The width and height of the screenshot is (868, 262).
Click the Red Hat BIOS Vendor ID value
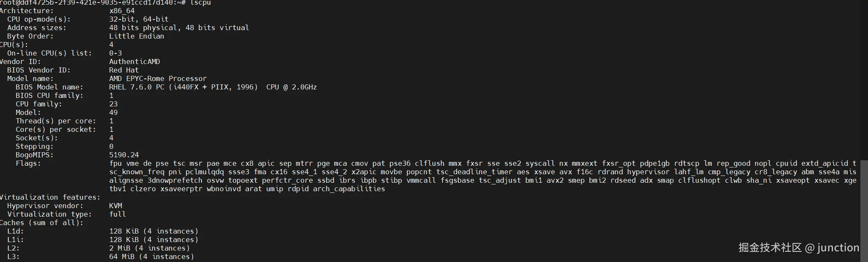coord(124,70)
